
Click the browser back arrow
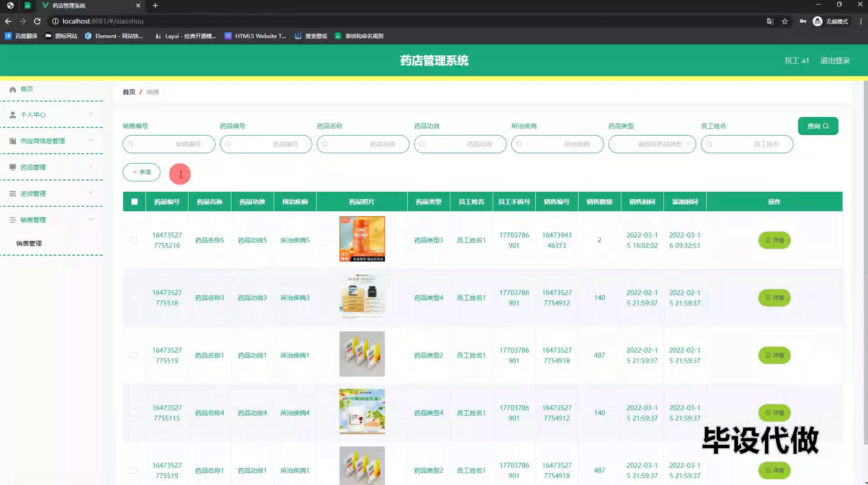(x=8, y=21)
